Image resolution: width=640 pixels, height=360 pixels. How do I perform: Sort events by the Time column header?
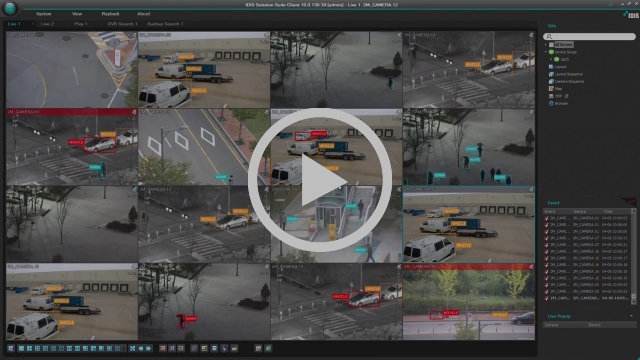pos(608,211)
